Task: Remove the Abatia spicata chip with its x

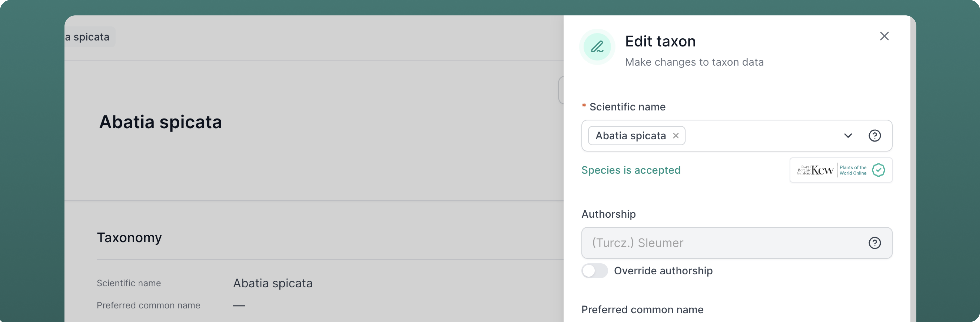Action: point(675,136)
